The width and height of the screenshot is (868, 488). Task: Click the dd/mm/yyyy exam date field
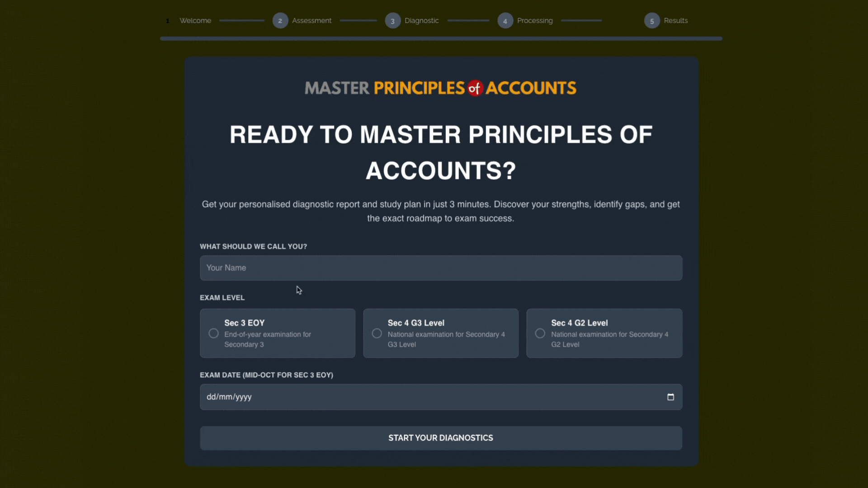[x=441, y=397]
